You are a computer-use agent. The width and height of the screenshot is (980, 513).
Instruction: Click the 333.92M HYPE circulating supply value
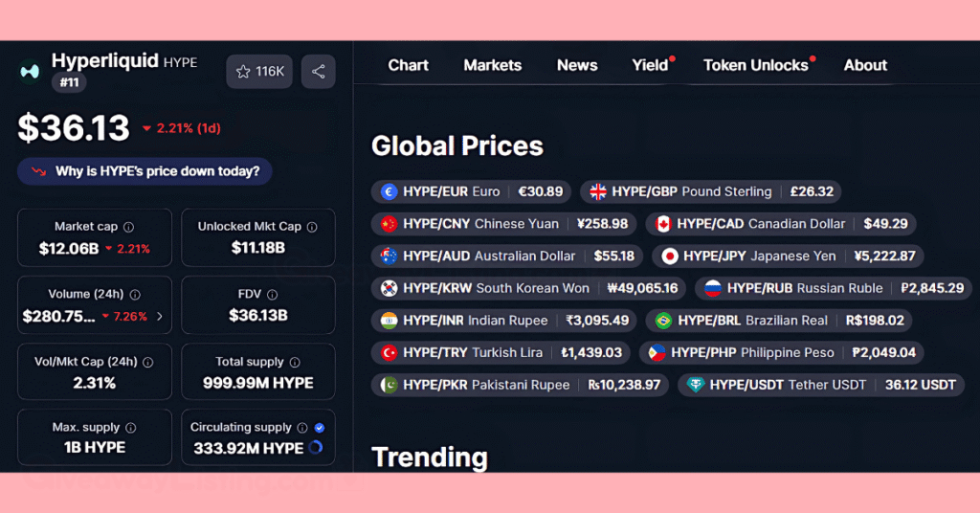(249, 448)
